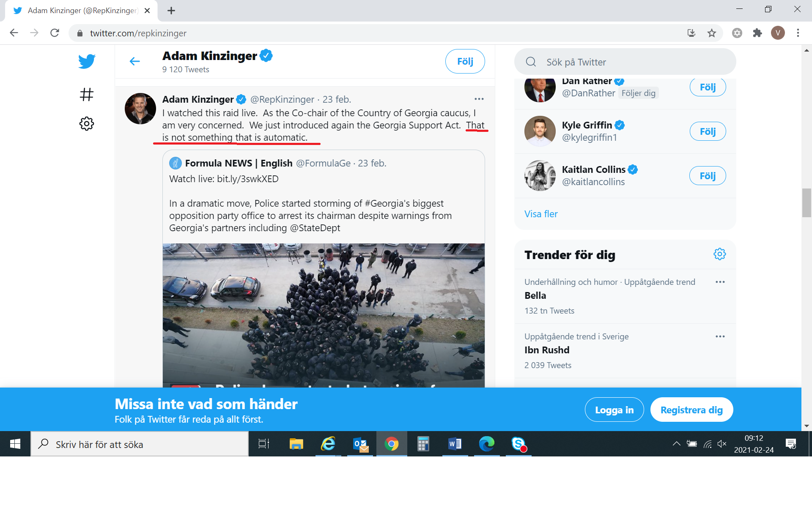The image size is (812, 508).
Task: Open more options on Kinzinger's tweet
Action: (479, 99)
